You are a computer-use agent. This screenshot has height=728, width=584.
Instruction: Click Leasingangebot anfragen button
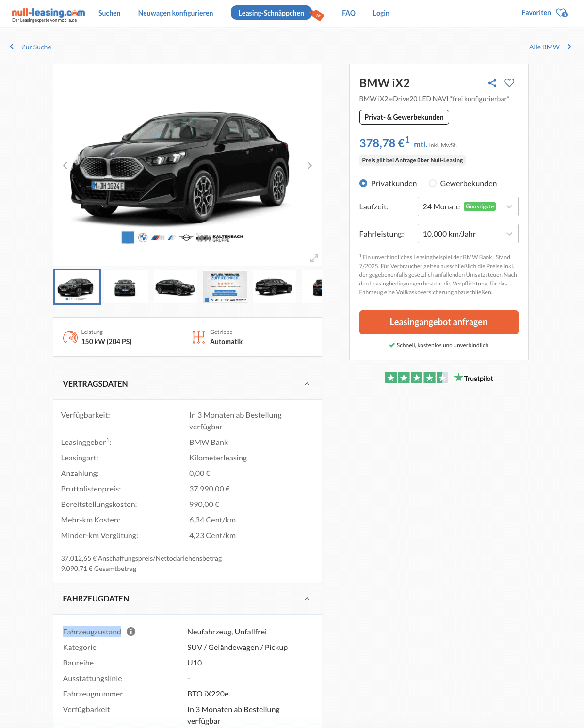pos(438,322)
